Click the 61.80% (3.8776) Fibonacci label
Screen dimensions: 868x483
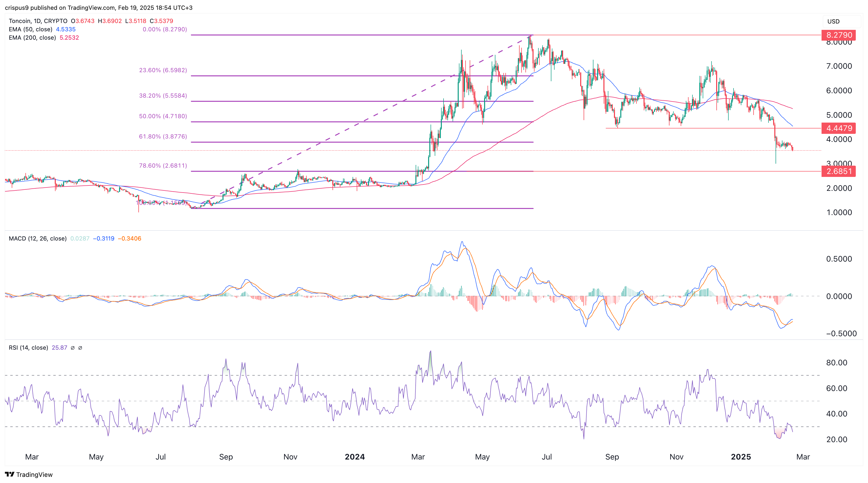point(163,137)
